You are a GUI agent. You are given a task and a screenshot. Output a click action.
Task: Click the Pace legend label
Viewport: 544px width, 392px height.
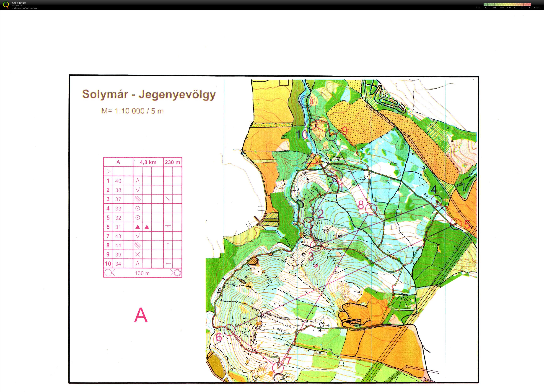coord(478,7)
